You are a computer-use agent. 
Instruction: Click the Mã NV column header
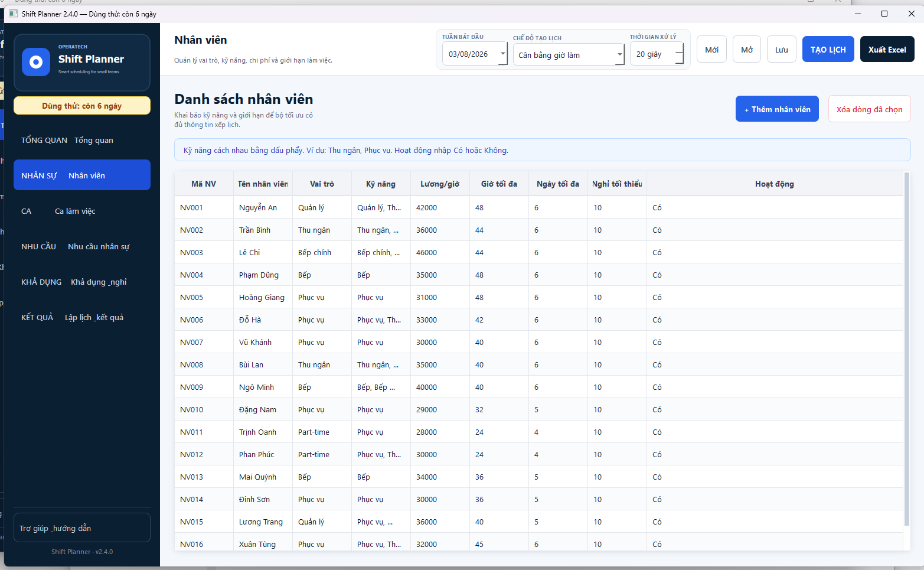(204, 184)
